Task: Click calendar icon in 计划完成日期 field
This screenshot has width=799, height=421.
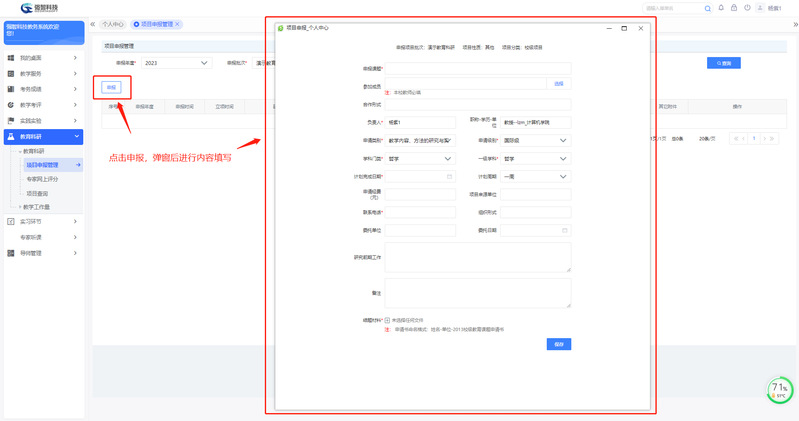Action: (450, 176)
